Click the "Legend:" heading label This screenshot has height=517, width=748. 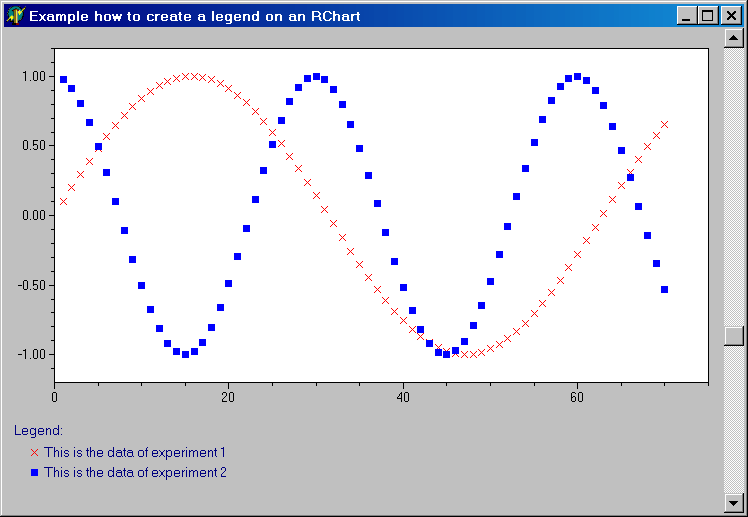(39, 431)
